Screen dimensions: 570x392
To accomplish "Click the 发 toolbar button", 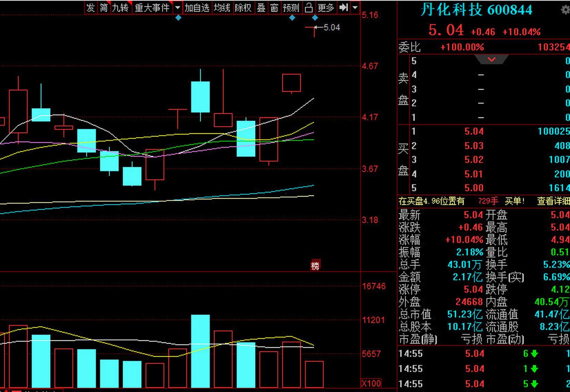I will point(91,8).
